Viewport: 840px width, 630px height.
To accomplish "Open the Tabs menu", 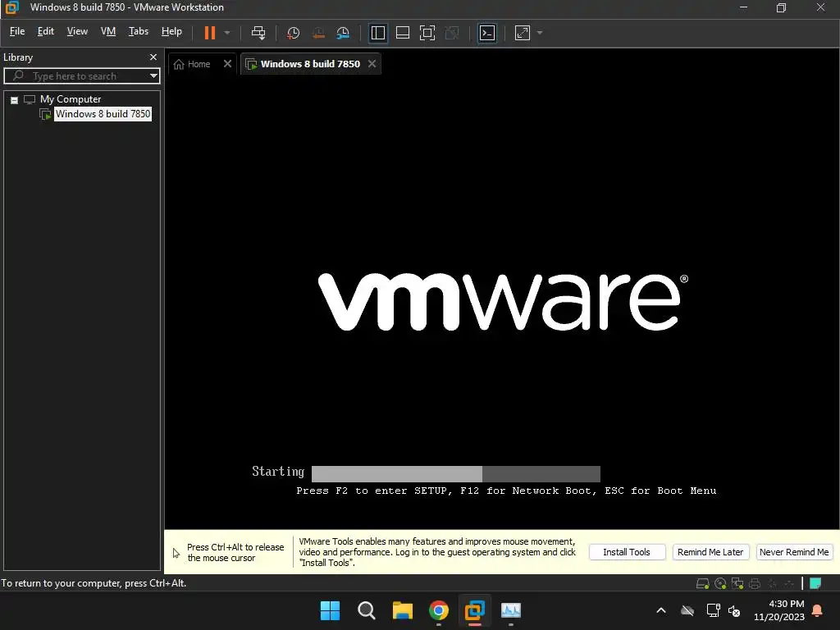I will coord(138,31).
